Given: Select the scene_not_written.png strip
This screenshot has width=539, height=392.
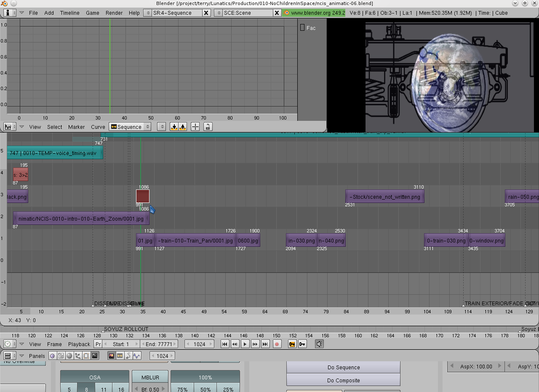Looking at the screenshot, I should coord(384,197).
